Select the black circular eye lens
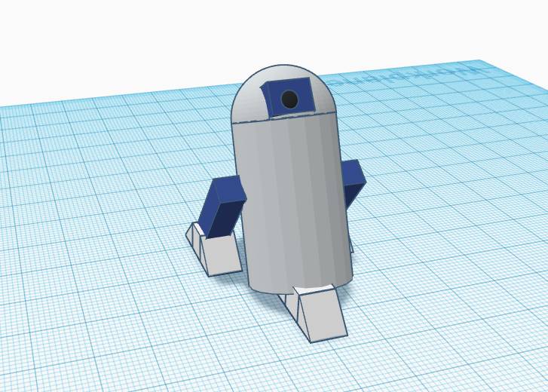548x392 pixels. pyautogui.click(x=289, y=100)
